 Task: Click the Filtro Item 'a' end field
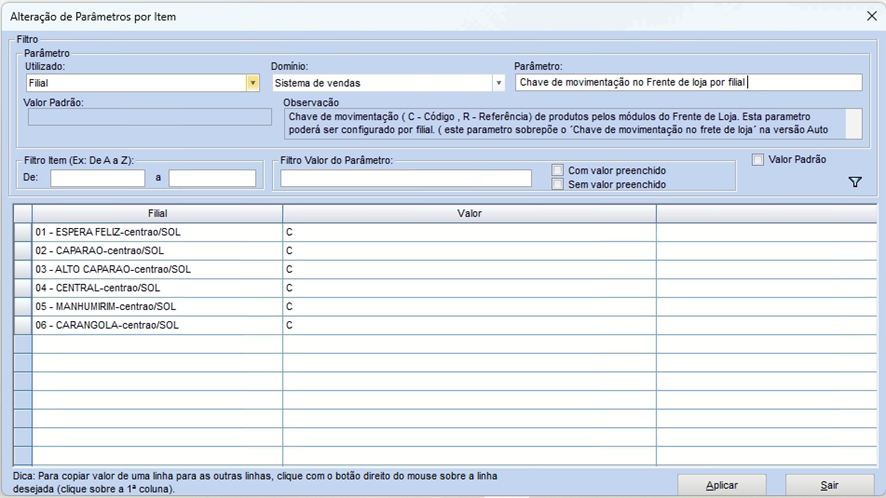(x=212, y=178)
